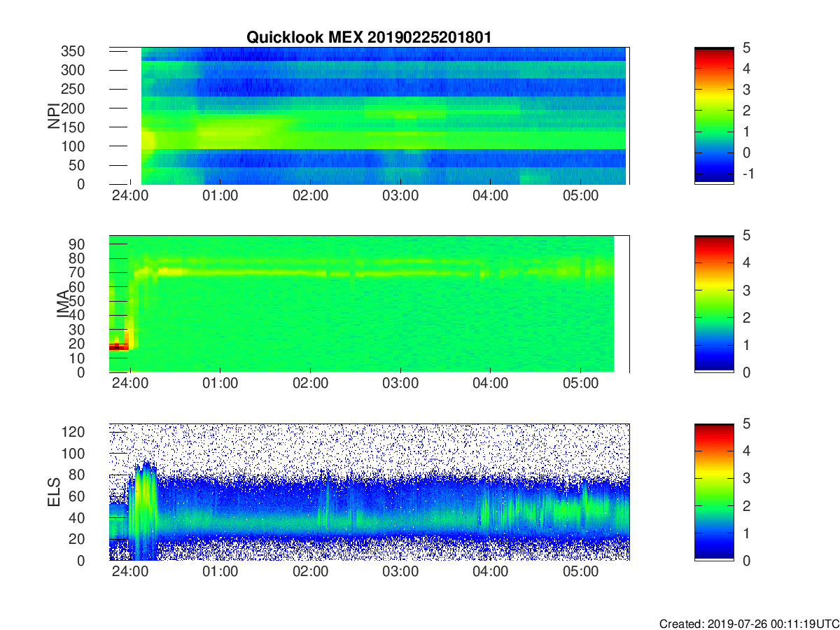Select the NPI axis label
The height and width of the screenshot is (630, 840).
[x=54, y=117]
